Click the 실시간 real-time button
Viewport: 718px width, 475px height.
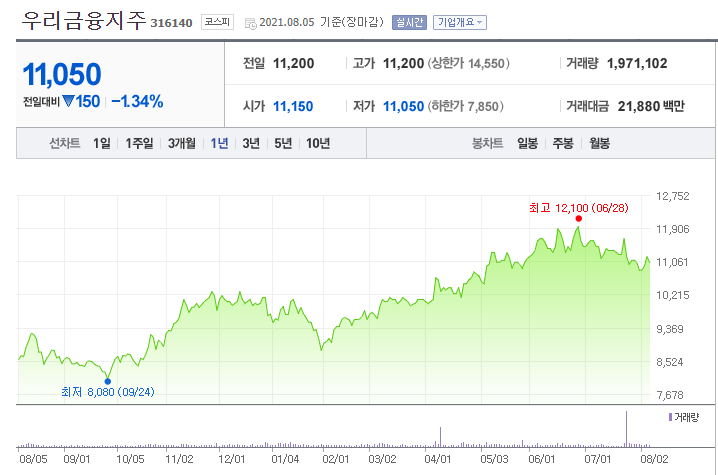[x=409, y=22]
